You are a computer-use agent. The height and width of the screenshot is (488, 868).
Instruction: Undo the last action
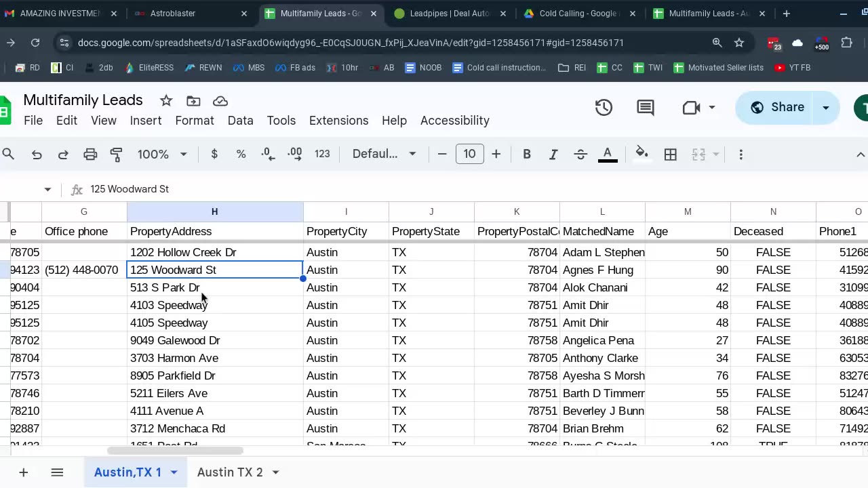(37, 155)
